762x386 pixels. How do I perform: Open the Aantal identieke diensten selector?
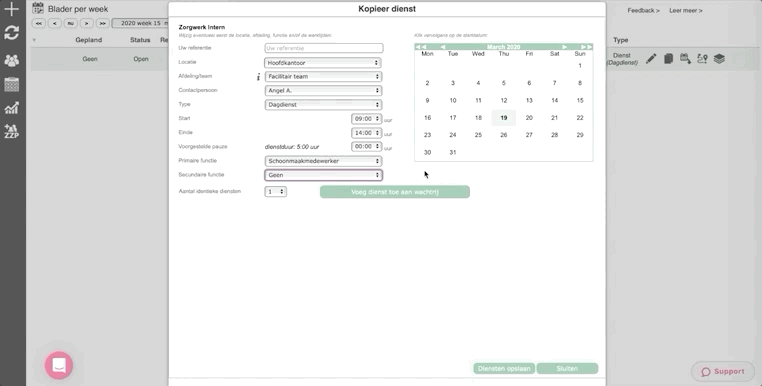[275, 192]
